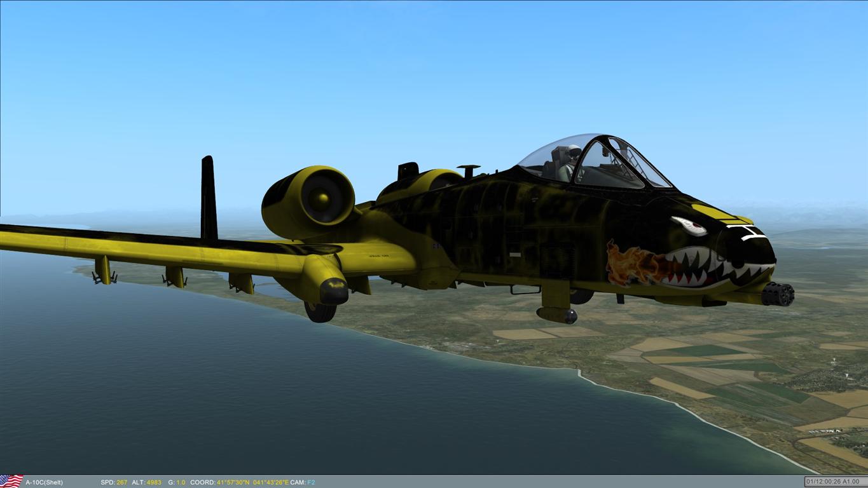Click the GAU-8 cannon muzzle on nose
868x488 pixels.
pyautogui.click(x=779, y=294)
